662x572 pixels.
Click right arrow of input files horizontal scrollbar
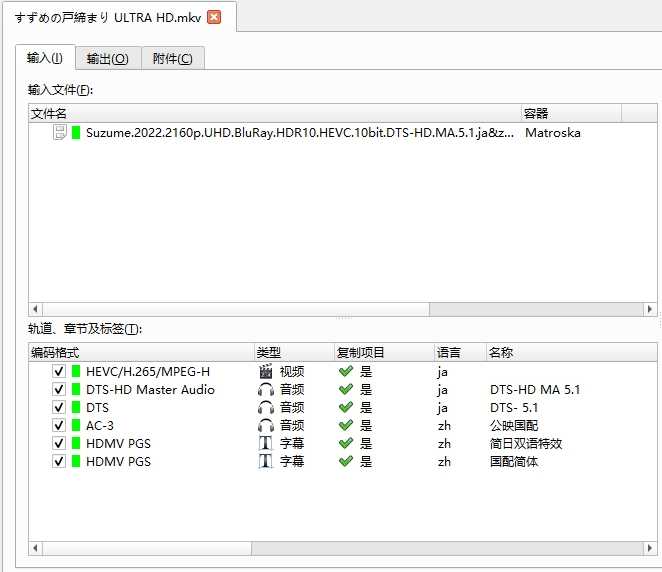650,309
